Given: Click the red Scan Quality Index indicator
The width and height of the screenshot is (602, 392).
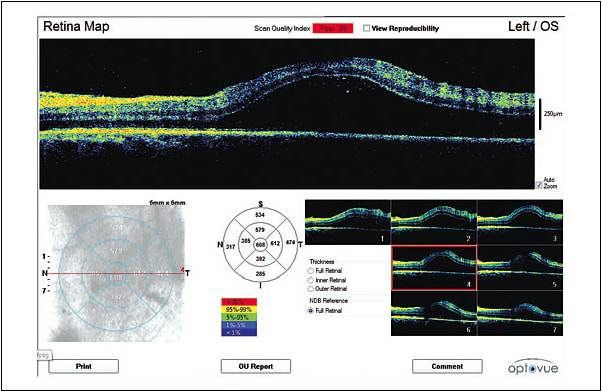Looking at the screenshot, I should [333, 28].
